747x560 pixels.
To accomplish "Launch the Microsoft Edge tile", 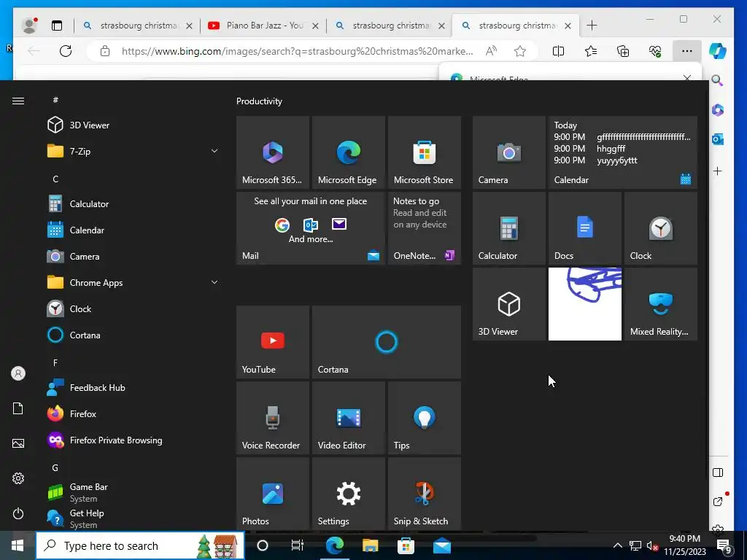I will point(348,152).
